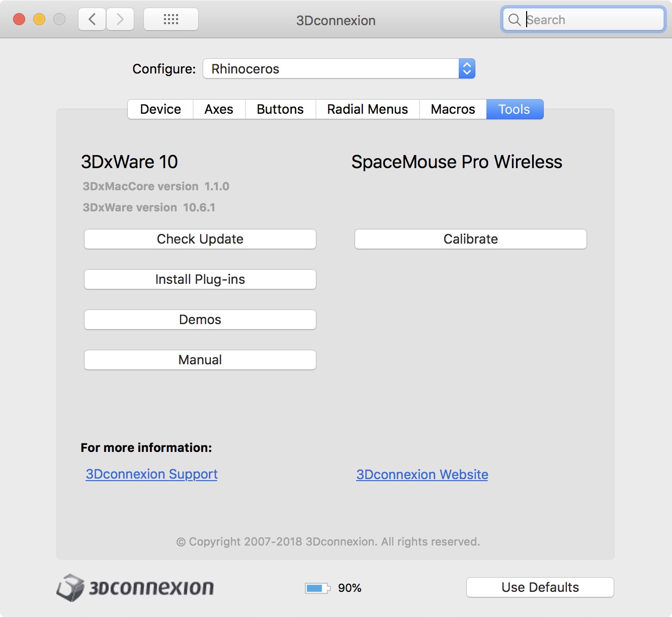This screenshot has height=617, width=672.
Task: Go back with the left chevron button
Action: pos(92,20)
